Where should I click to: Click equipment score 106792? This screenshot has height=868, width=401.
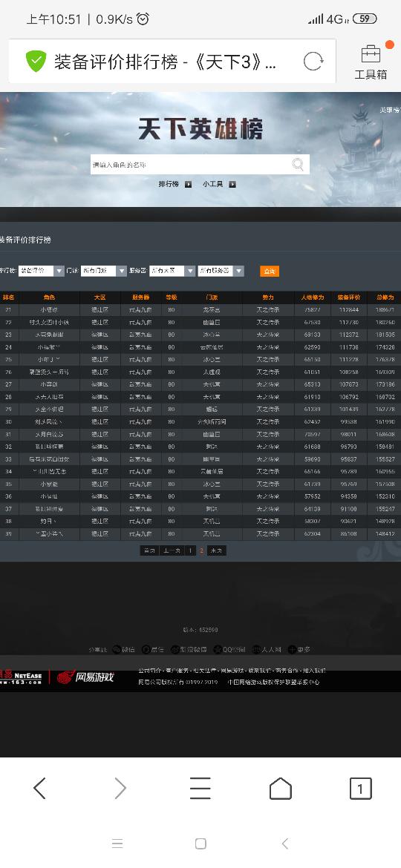pos(349,397)
